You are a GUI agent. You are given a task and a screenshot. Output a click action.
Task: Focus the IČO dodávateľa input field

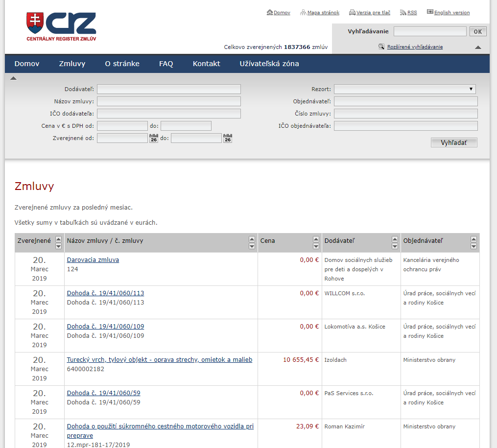click(x=169, y=114)
